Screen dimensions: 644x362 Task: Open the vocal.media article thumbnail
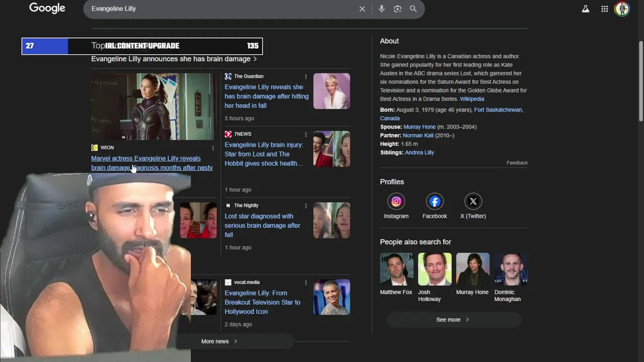tap(332, 297)
